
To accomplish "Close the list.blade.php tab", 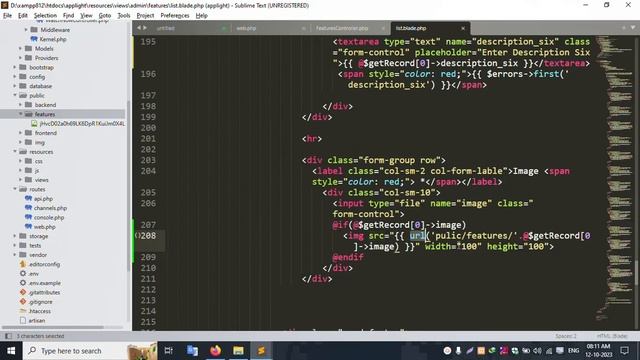I will (463, 28).
